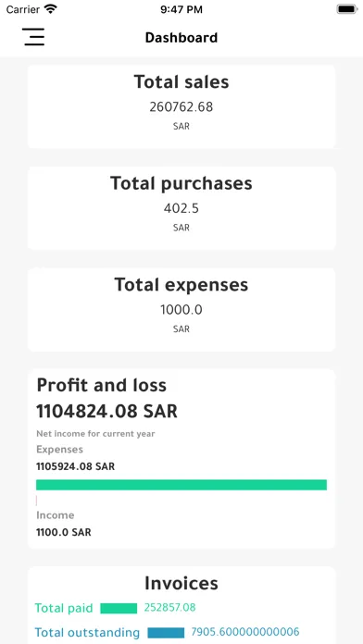Tap the 1105924.08 SAR expenses amount
This screenshot has height=644, width=363.
tap(76, 466)
